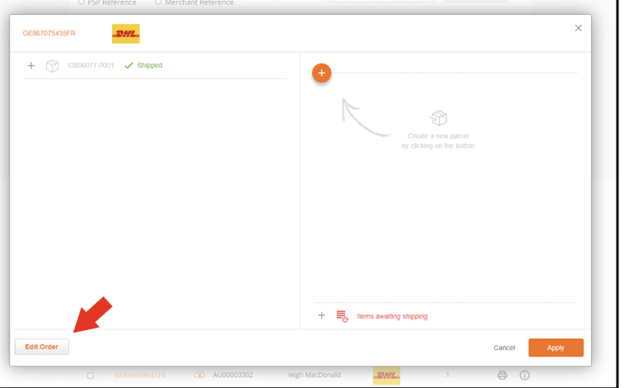The width and height of the screenshot is (624, 388).
Task: Click the info icon in leigh MacDonald row
Action: (525, 375)
